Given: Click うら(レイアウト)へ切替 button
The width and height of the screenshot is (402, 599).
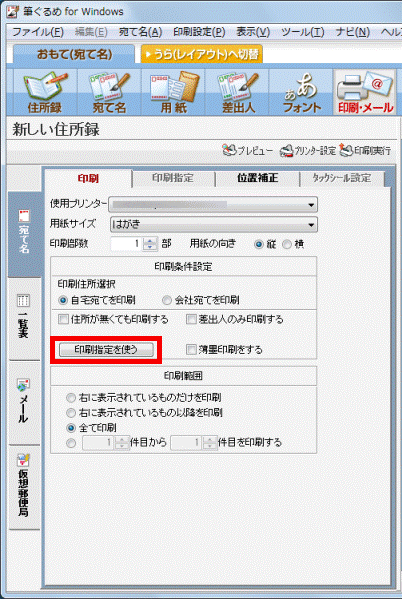Looking at the screenshot, I should pyautogui.click(x=202, y=54).
